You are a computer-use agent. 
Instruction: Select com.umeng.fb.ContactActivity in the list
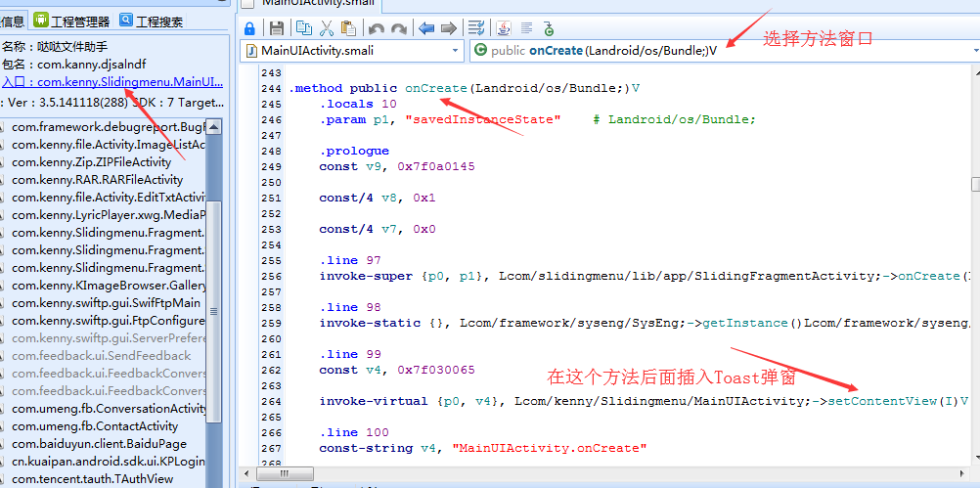95,426
